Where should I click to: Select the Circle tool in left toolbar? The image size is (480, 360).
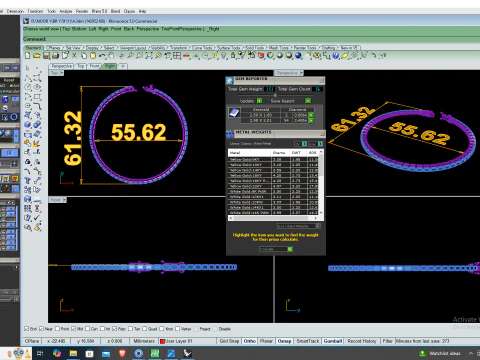(28, 87)
